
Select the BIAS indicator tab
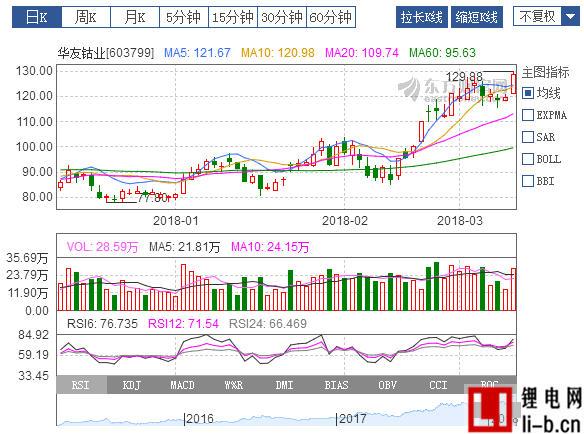(336, 385)
